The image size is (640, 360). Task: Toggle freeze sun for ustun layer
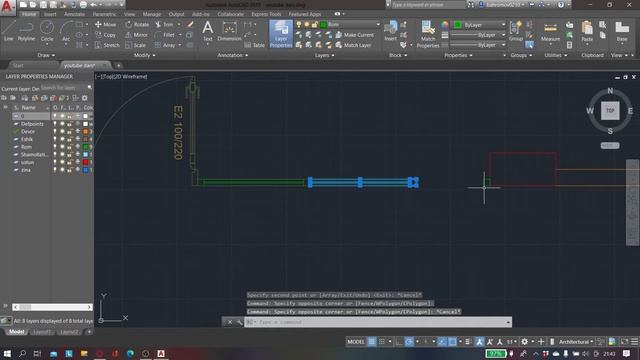pos(62,162)
